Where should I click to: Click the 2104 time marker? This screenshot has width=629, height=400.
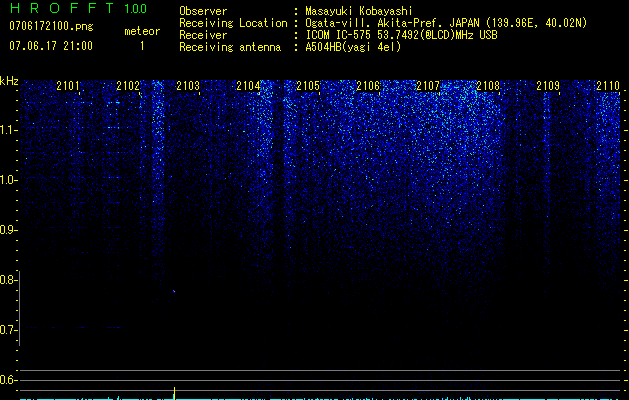pyautogui.click(x=248, y=86)
